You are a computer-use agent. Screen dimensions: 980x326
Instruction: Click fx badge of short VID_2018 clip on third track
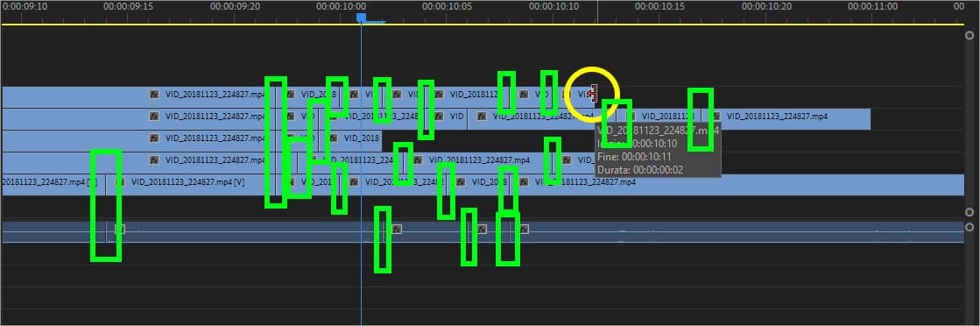[x=334, y=138]
